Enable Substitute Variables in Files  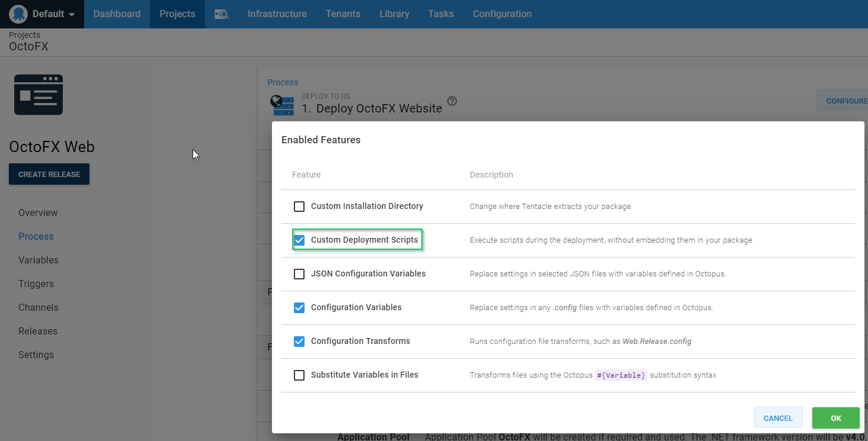click(x=299, y=375)
